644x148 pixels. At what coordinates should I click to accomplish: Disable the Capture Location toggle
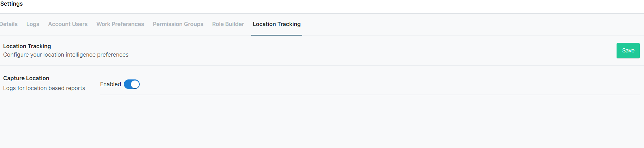(x=132, y=84)
